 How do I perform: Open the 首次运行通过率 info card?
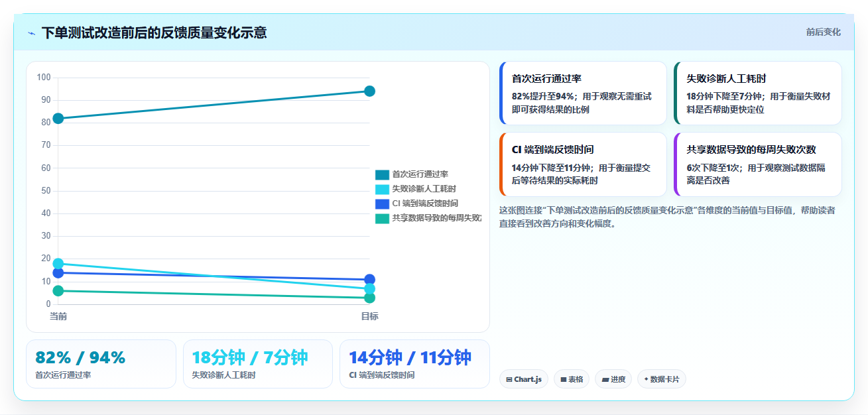coord(583,93)
